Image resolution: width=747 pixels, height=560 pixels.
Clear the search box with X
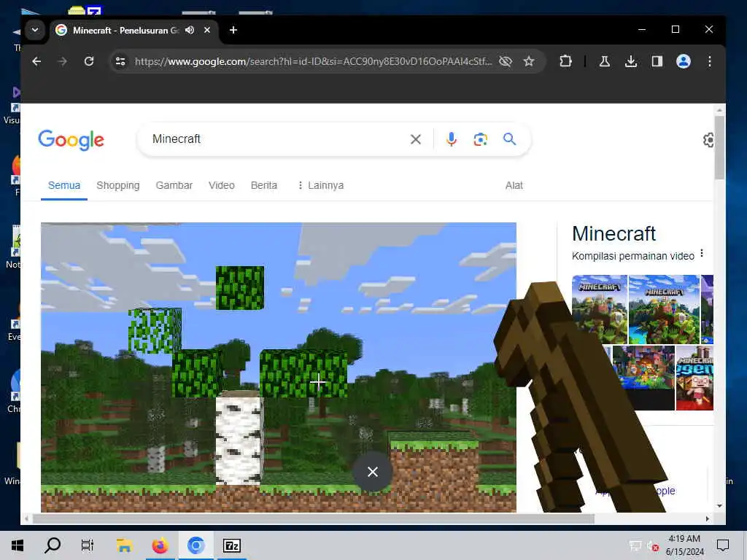pyautogui.click(x=415, y=139)
